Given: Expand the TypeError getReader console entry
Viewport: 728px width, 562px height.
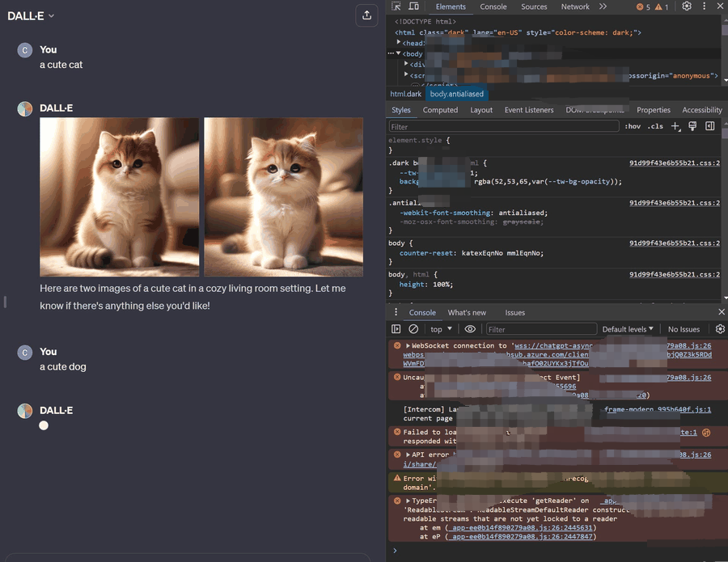Looking at the screenshot, I should 408,501.
